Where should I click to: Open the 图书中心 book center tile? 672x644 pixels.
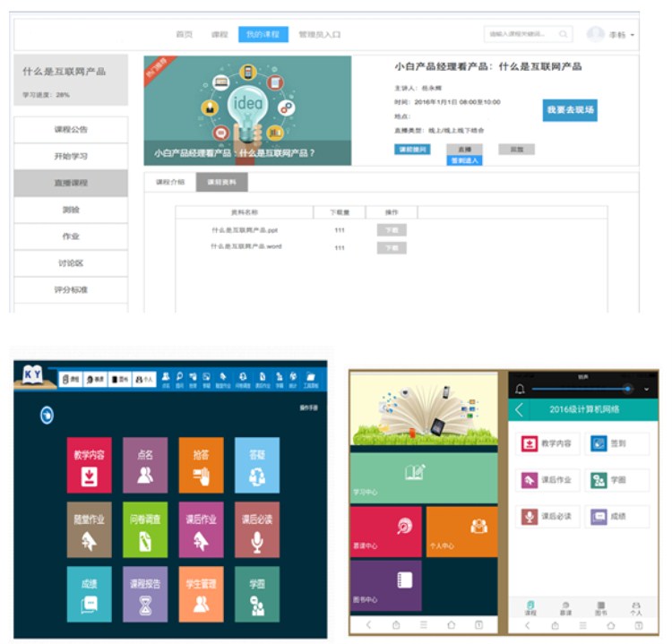[385, 586]
